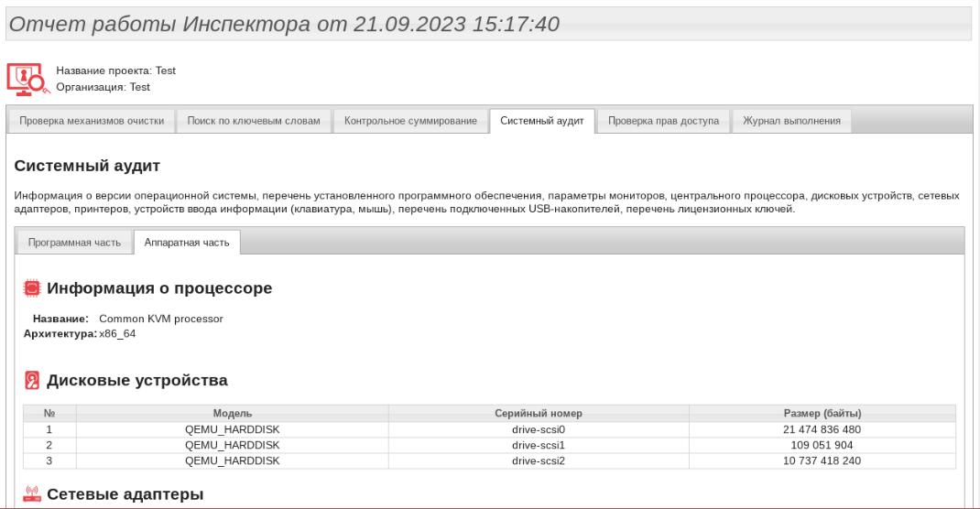
Task: Click the Серийный номер column header
Action: pos(539,413)
